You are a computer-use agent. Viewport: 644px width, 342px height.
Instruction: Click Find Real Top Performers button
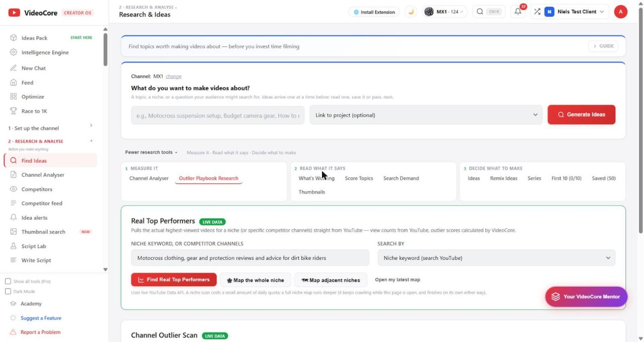174,280
